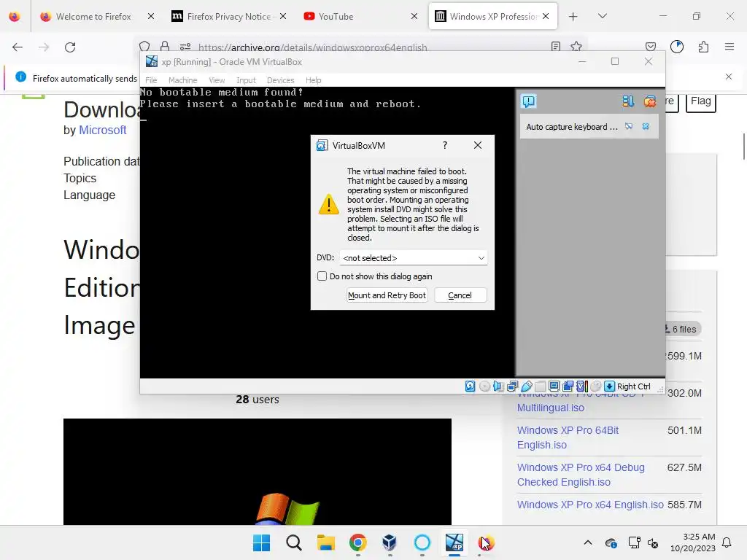747x560 pixels.
Task: Open the Machine menu in VirtualBox
Action: point(183,80)
